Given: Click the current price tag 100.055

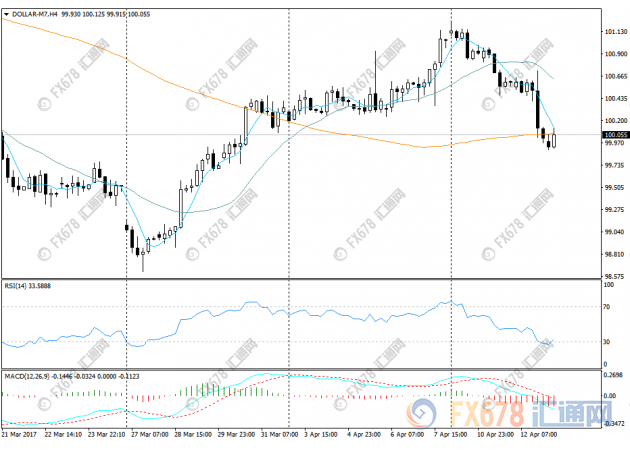Looking at the screenshot, I should pyautogui.click(x=614, y=134).
